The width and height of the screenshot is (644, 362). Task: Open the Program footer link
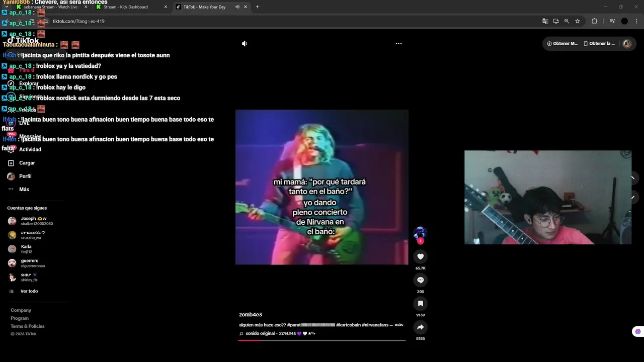tap(20, 318)
